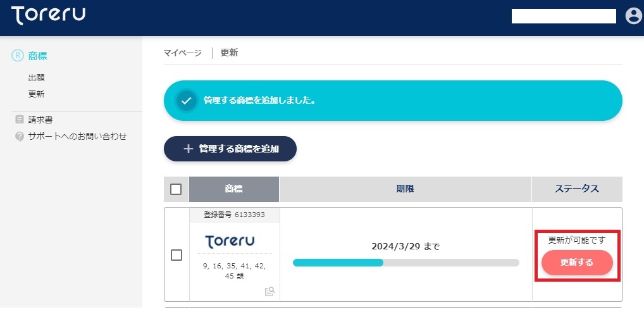Open the trademark detail search icon
The height and width of the screenshot is (319, 644).
pos(269,291)
